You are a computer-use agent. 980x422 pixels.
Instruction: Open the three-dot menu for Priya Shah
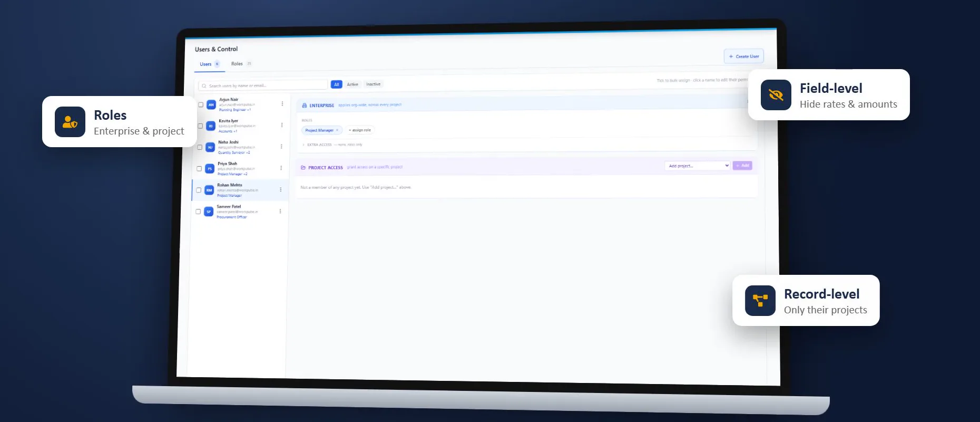[281, 168]
